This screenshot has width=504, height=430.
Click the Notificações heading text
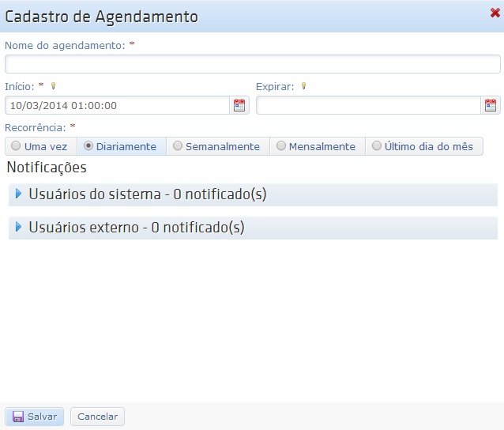pos(47,168)
